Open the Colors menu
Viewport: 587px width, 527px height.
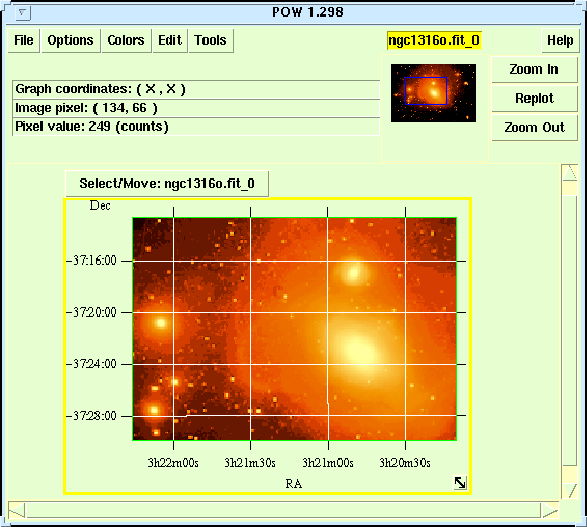tap(126, 40)
